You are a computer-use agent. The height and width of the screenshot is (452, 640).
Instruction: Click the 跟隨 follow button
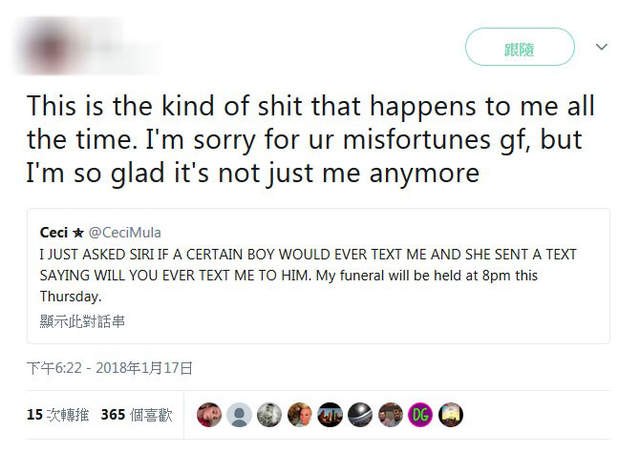pyautogui.click(x=520, y=47)
